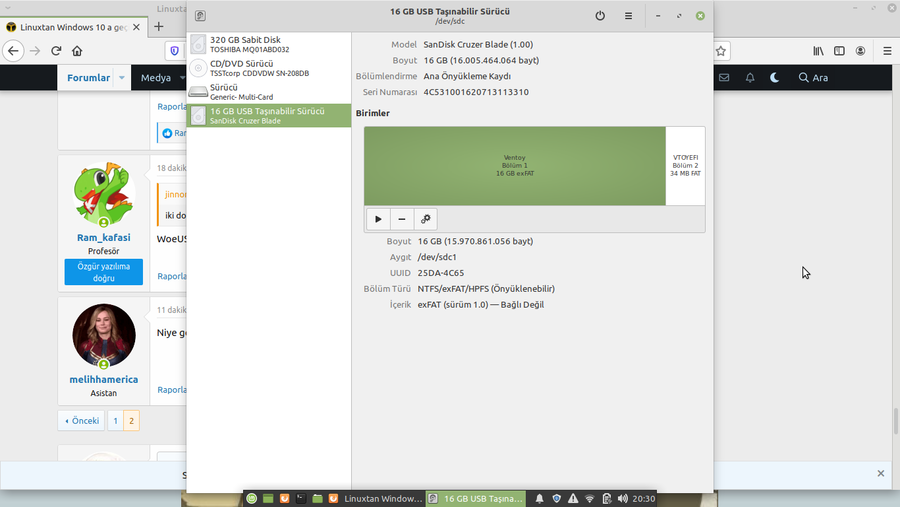Mount the selected partition with play button
The image size is (900, 507).
(378, 219)
